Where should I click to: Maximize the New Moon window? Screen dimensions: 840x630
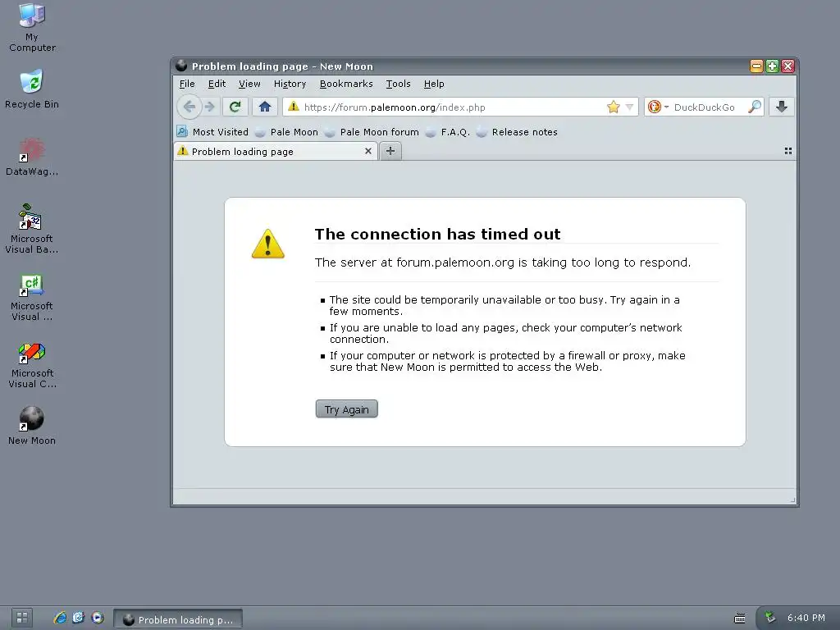coord(772,66)
